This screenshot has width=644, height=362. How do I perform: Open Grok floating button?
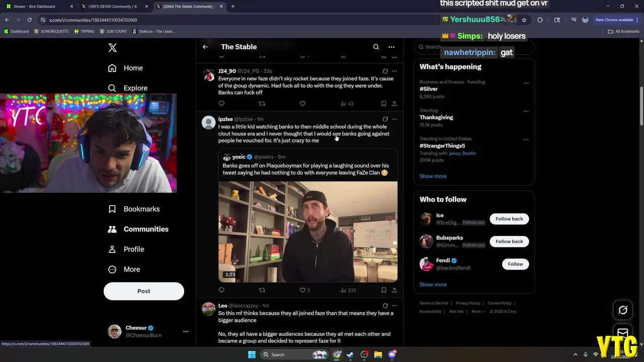coord(623,310)
